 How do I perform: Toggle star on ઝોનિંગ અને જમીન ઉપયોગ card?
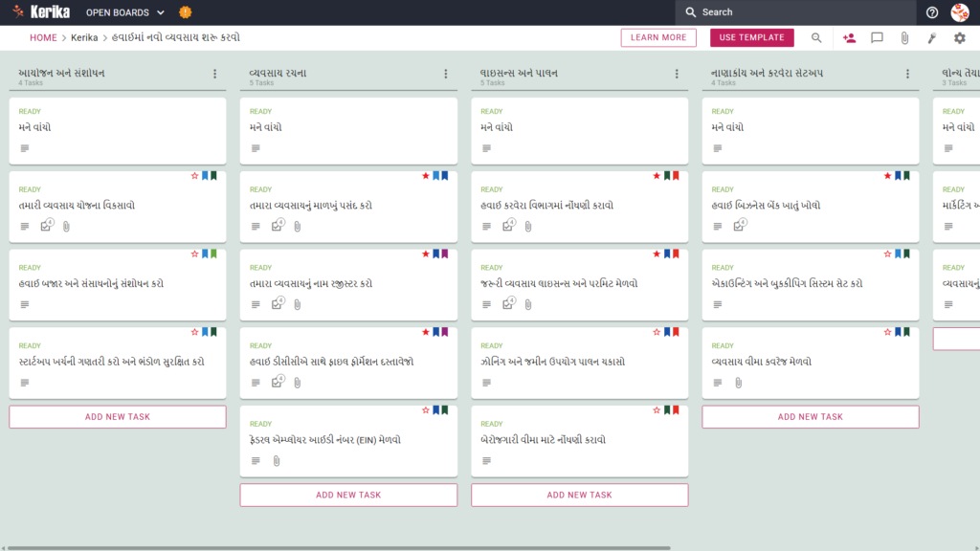coord(657,332)
